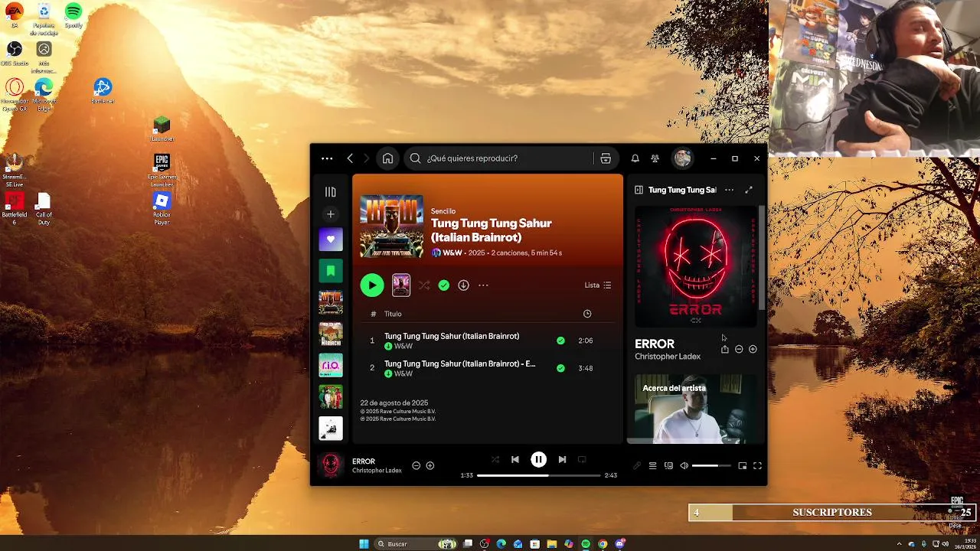Viewport: 980px width, 551px height.
Task: Mute the volume speaker icon
Action: (x=684, y=465)
